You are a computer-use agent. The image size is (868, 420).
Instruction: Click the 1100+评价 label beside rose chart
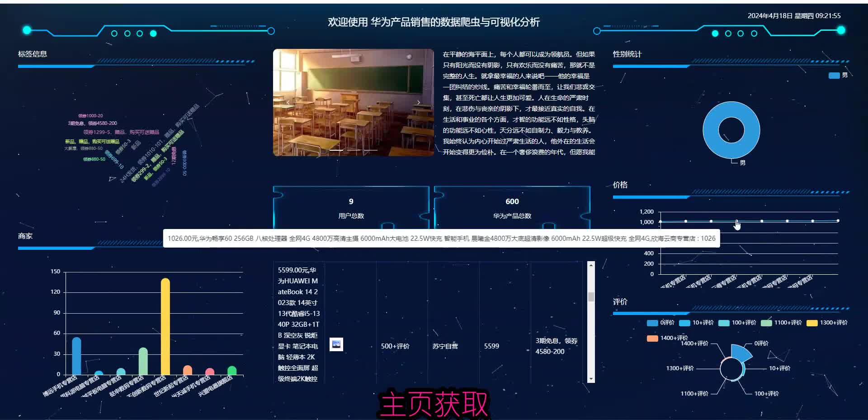pyautogui.click(x=694, y=393)
